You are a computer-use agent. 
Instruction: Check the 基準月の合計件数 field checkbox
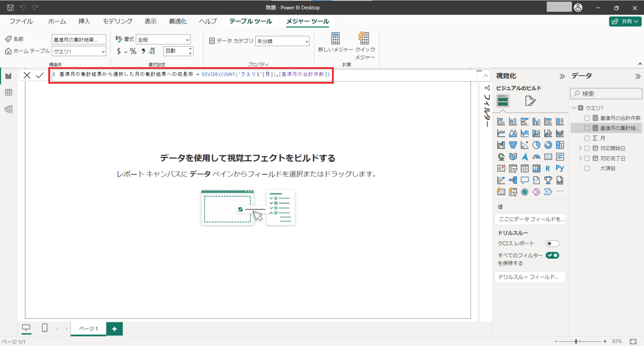coord(587,118)
